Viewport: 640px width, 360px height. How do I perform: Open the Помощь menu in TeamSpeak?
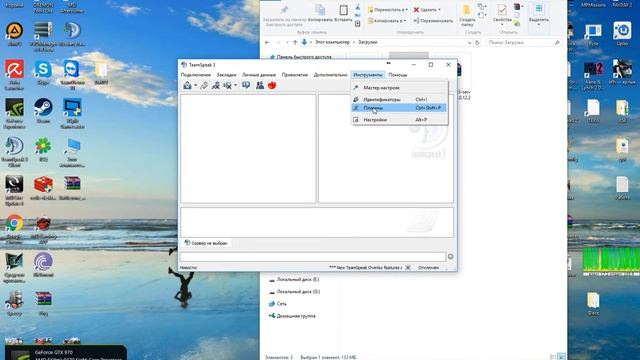398,75
